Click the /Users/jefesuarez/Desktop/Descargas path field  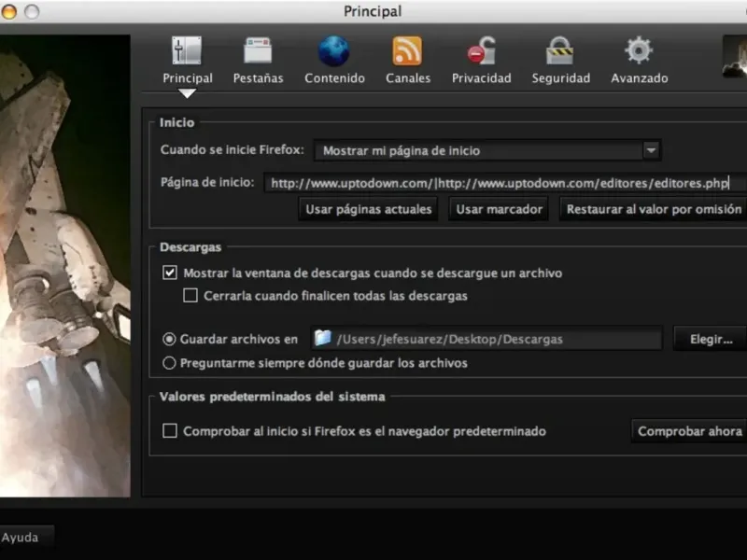point(486,339)
